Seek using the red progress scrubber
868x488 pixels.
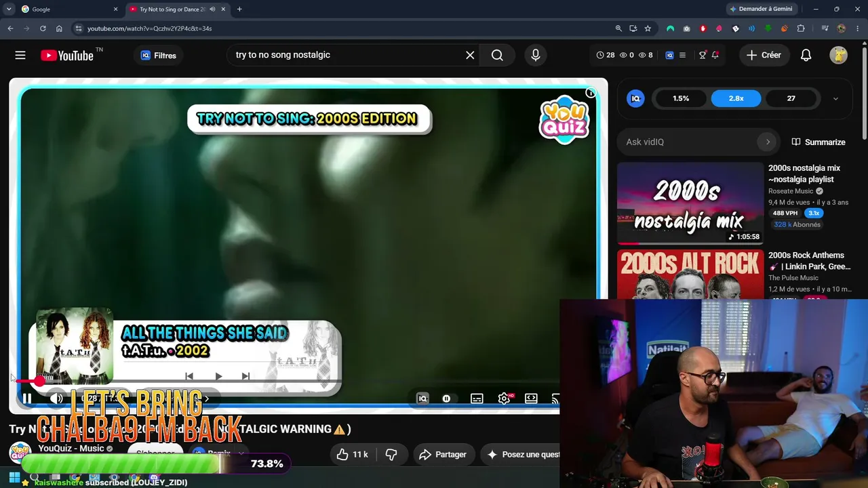point(40,382)
